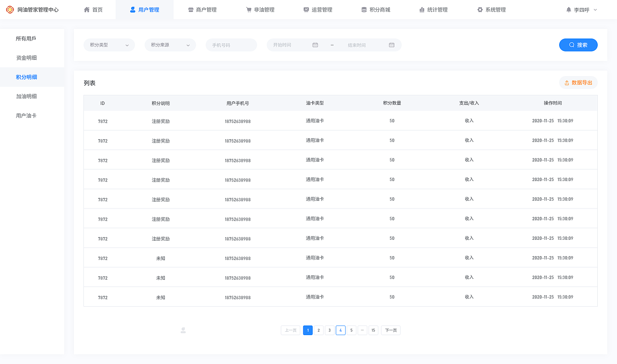Click the 油卡类型 column header
Image resolution: width=617 pixels, height=364 pixels.
click(315, 103)
